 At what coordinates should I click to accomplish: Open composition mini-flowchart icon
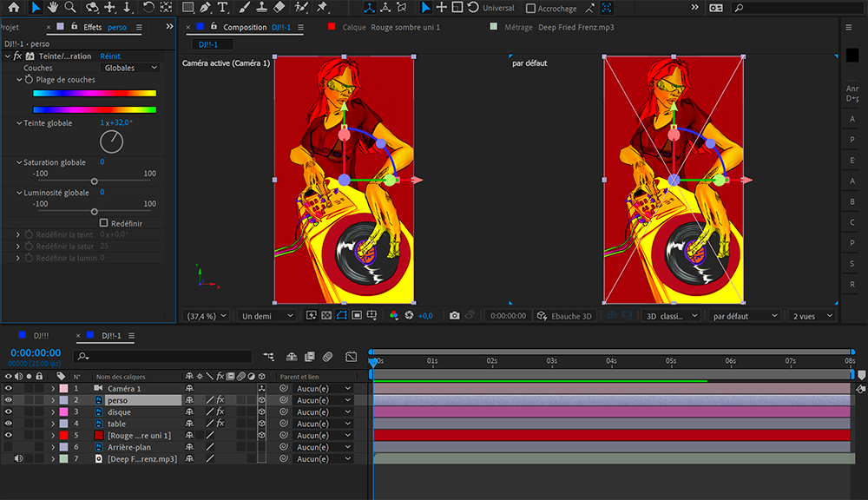click(268, 357)
